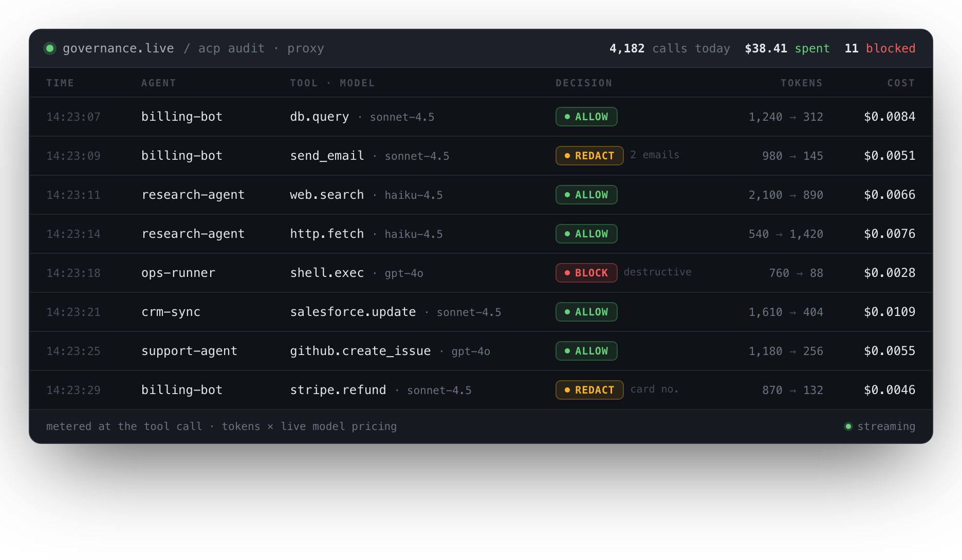Click the support-agent agent name
Screen dimensions: 962x560
tap(189, 351)
